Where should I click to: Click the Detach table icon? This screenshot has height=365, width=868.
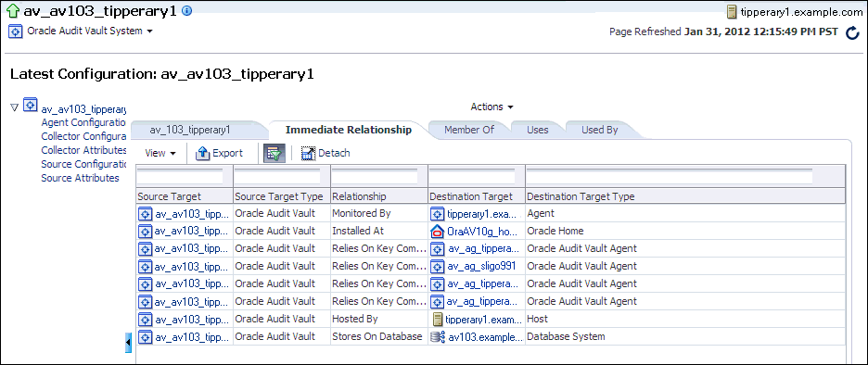308,153
